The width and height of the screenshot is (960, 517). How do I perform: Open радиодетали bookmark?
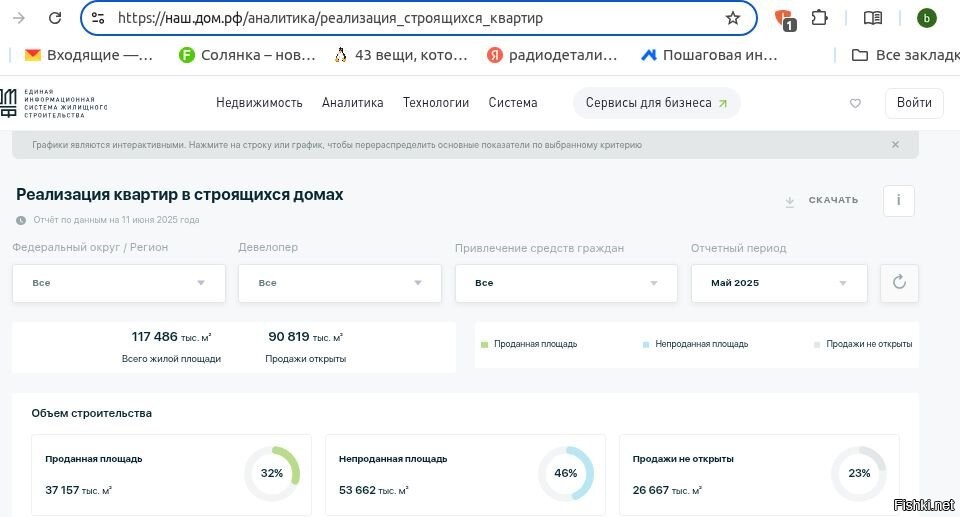point(552,55)
